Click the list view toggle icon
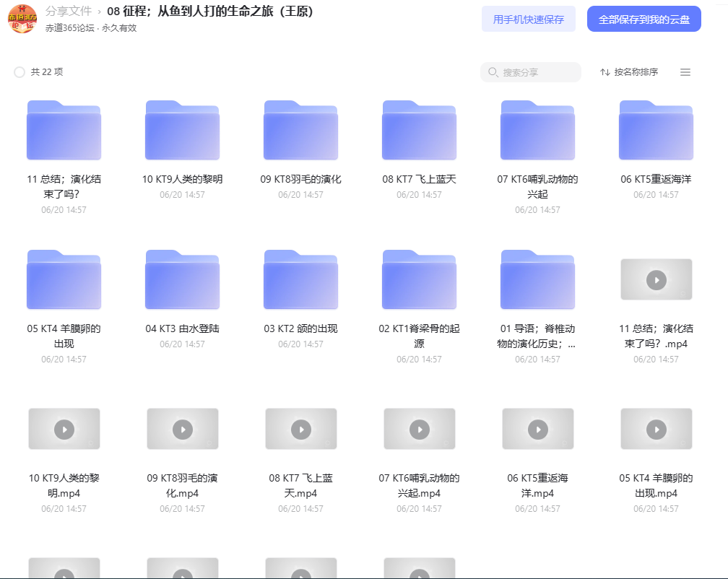 click(685, 72)
